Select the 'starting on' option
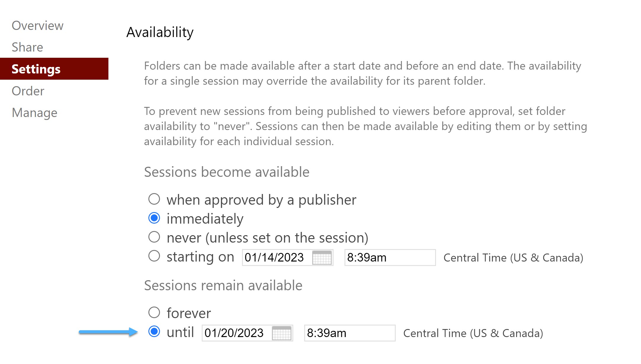The image size is (641, 364). [x=154, y=256]
